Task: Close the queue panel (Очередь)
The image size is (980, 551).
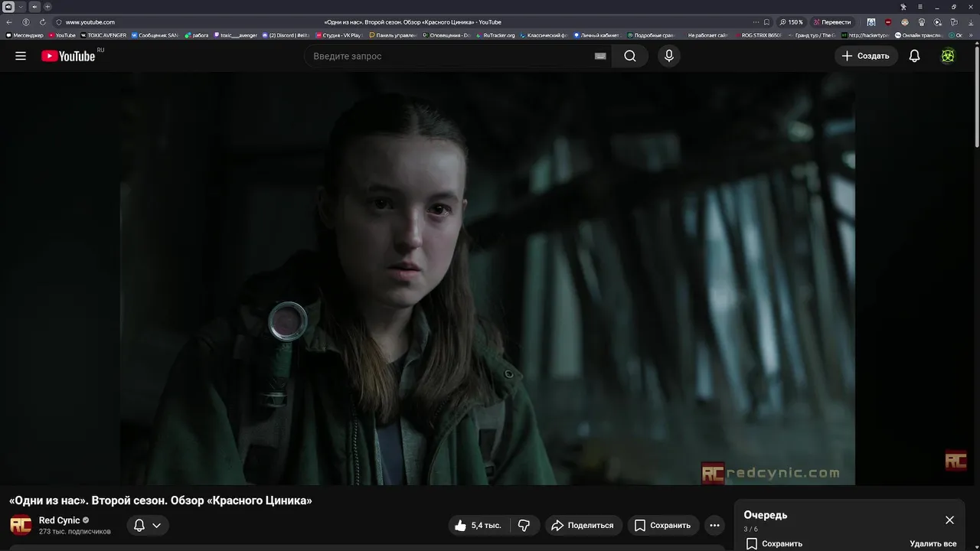Action: click(949, 520)
